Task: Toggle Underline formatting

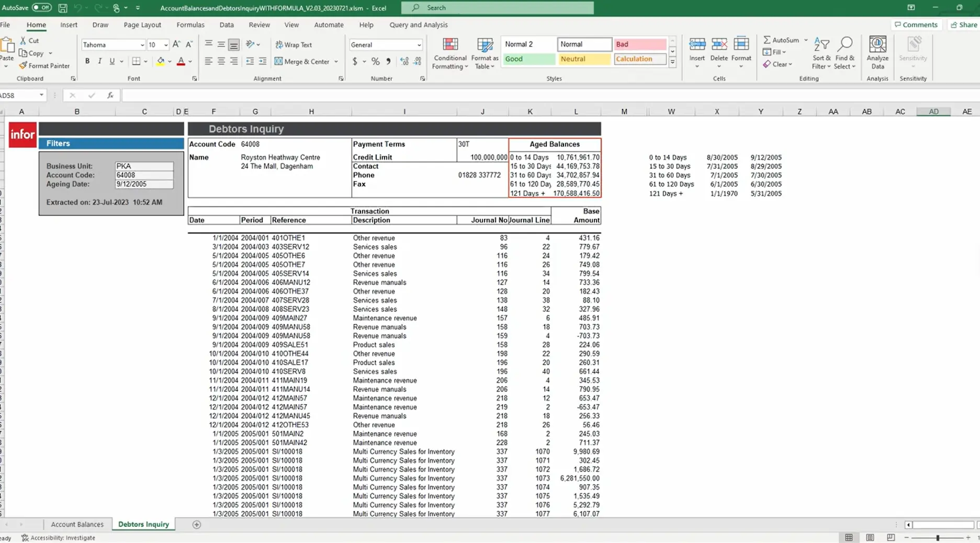Action: click(x=111, y=61)
